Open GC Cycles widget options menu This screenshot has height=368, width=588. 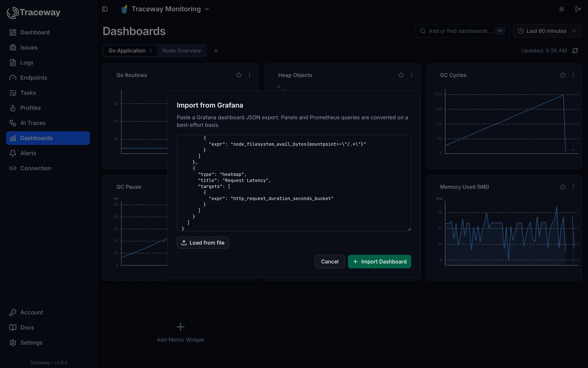[573, 75]
